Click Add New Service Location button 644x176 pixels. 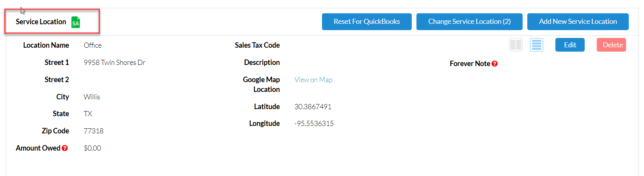[578, 22]
